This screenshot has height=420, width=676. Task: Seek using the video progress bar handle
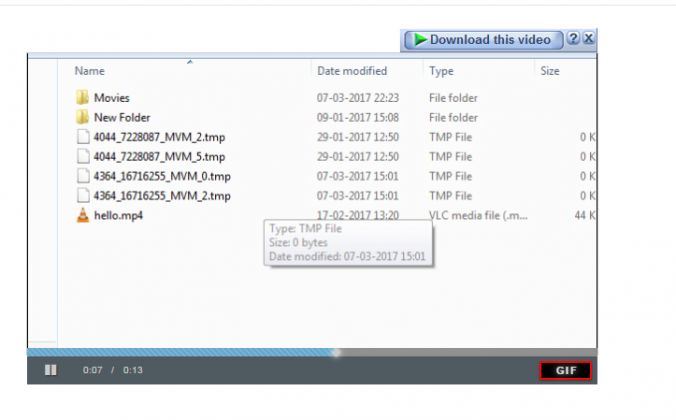point(336,352)
